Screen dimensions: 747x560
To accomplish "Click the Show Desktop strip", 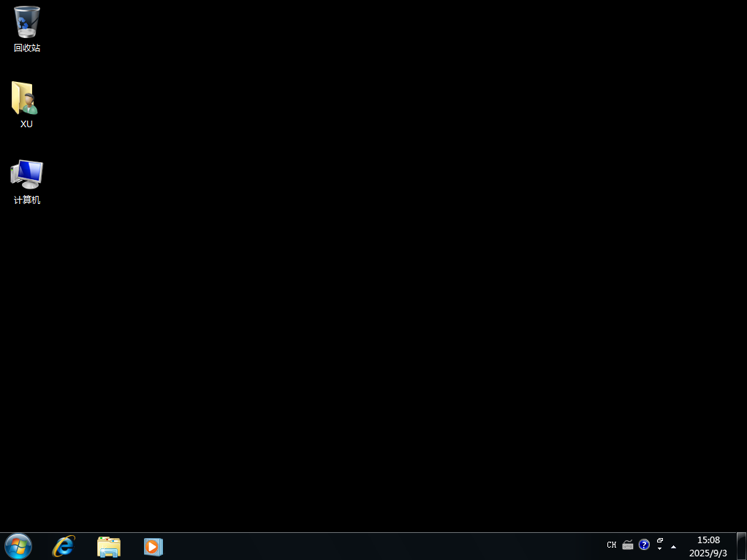I will tap(743, 546).
